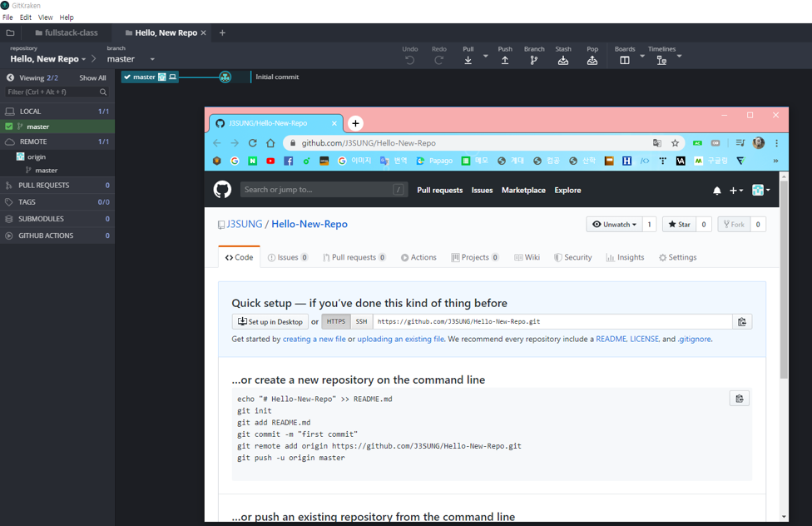
Task: Create a branch with the Branch icon
Action: (534, 60)
